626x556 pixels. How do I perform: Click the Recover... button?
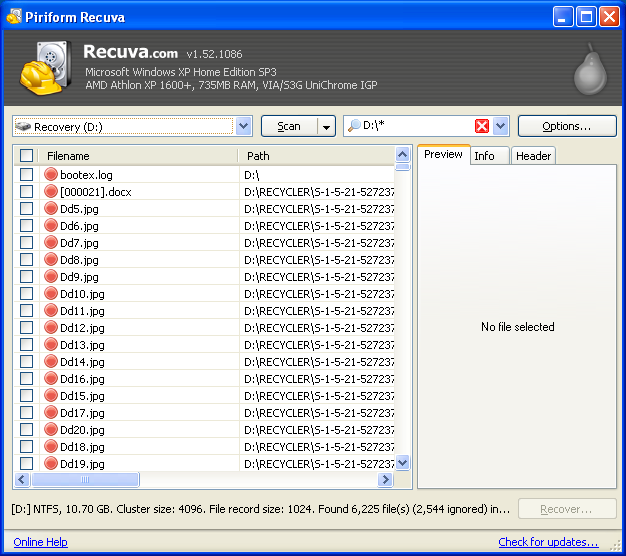pyautogui.click(x=567, y=509)
